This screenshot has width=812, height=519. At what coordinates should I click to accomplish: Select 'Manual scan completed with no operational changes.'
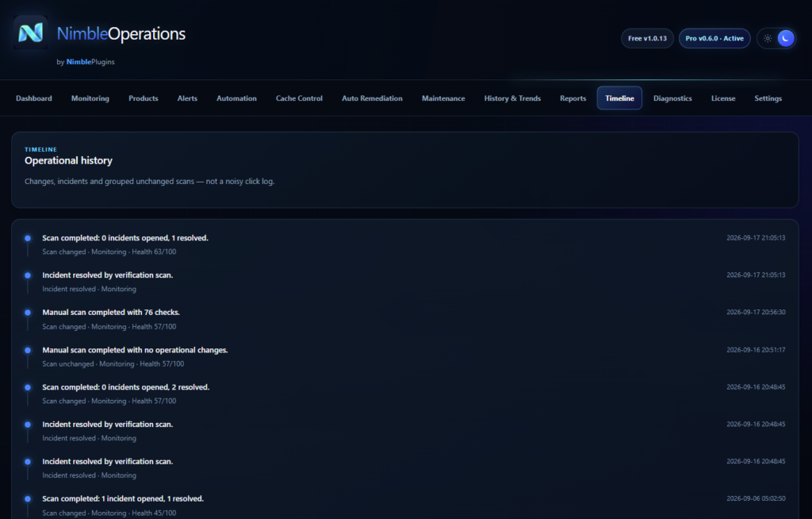(x=135, y=350)
